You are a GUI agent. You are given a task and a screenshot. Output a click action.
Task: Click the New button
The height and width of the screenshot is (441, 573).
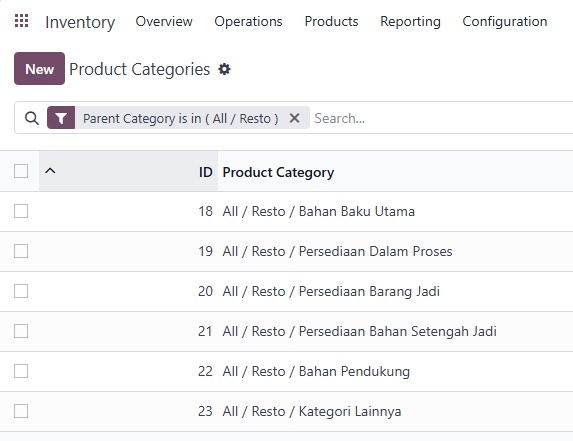coord(39,69)
